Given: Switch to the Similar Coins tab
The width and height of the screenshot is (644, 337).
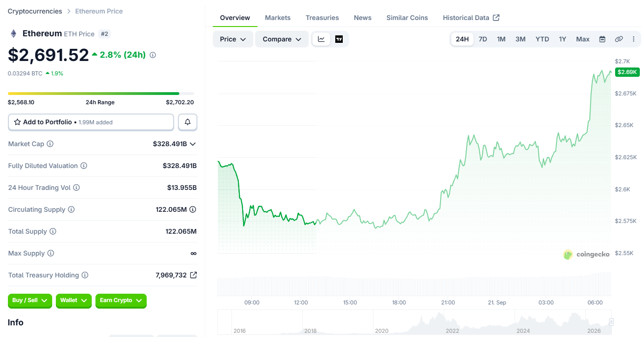Looking at the screenshot, I should pos(407,18).
